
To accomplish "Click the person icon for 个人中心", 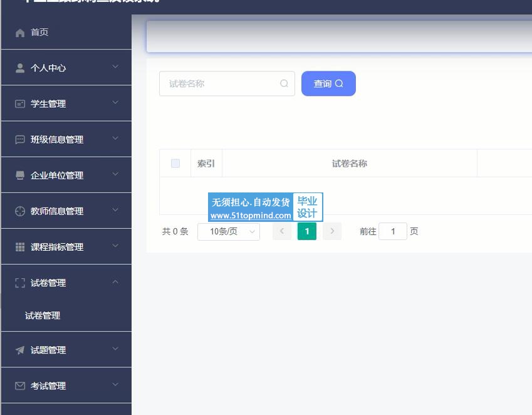I will [x=20, y=68].
